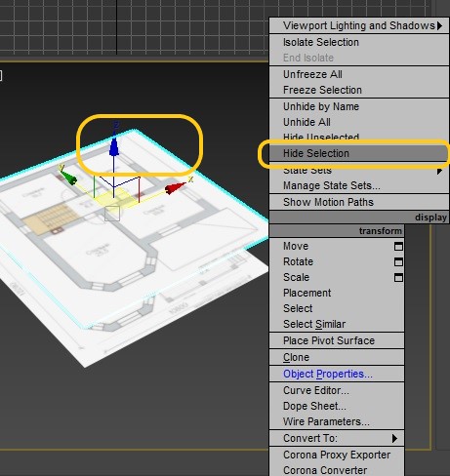Click the red X-axis gizmo arrow
Image resolution: width=450 pixels, height=476 pixels.
coord(175,188)
